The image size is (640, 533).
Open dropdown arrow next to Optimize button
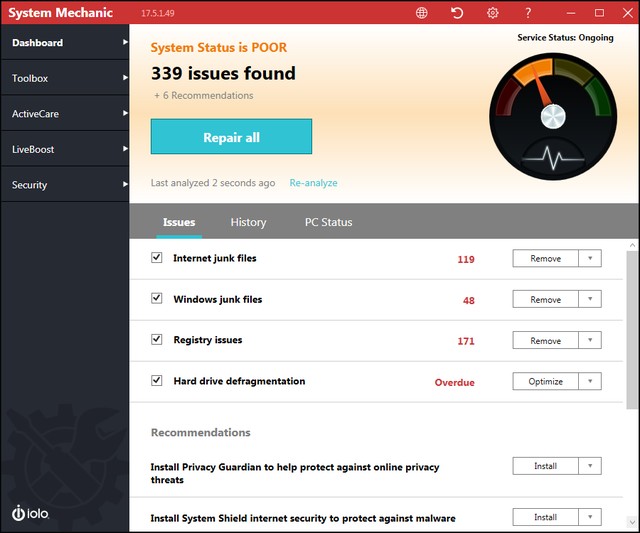[590, 382]
